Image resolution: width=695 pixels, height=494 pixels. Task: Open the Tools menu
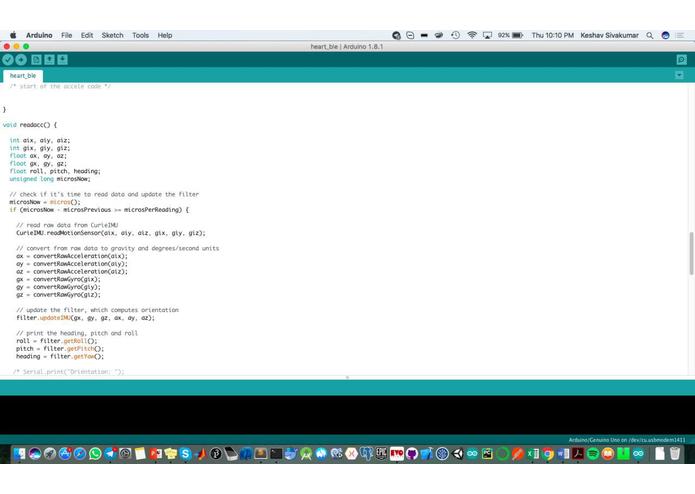tap(141, 35)
